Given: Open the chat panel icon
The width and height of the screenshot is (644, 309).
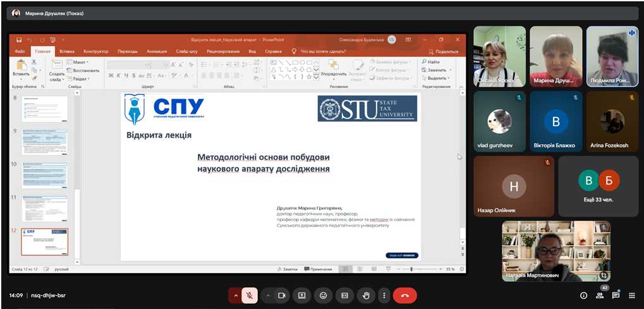Looking at the screenshot, I should tap(616, 296).
